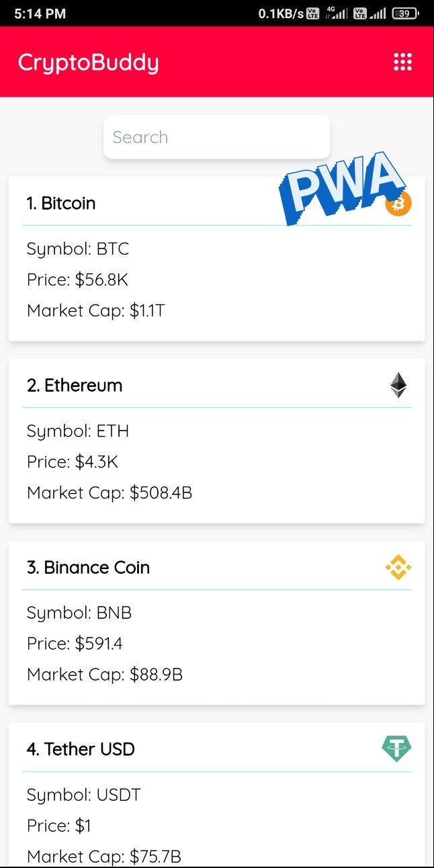Tap the Binance Coin logo icon
This screenshot has height=868, width=434.
click(398, 568)
